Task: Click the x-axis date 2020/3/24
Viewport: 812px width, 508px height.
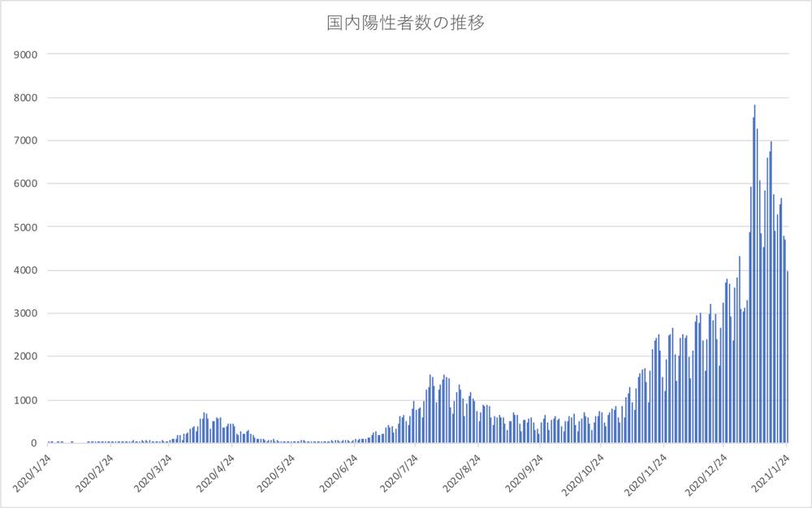Action: [x=153, y=473]
